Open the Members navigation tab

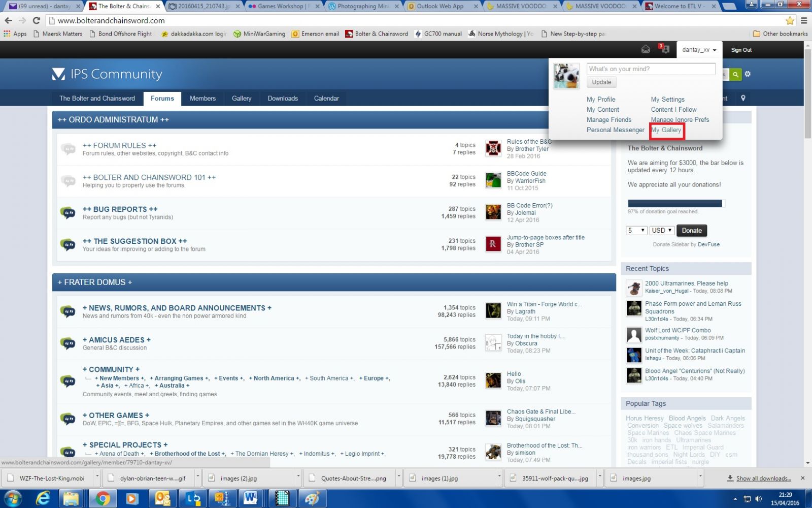click(x=202, y=99)
